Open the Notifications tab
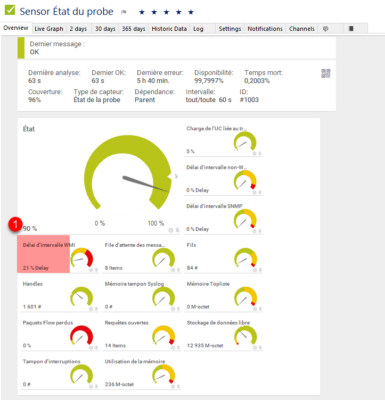 pos(265,29)
